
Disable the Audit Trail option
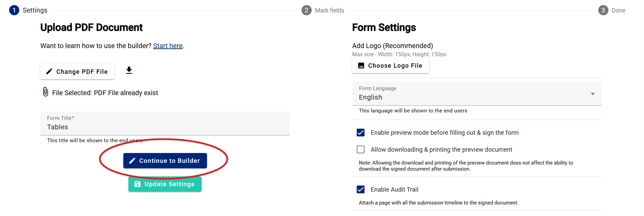pos(360,189)
